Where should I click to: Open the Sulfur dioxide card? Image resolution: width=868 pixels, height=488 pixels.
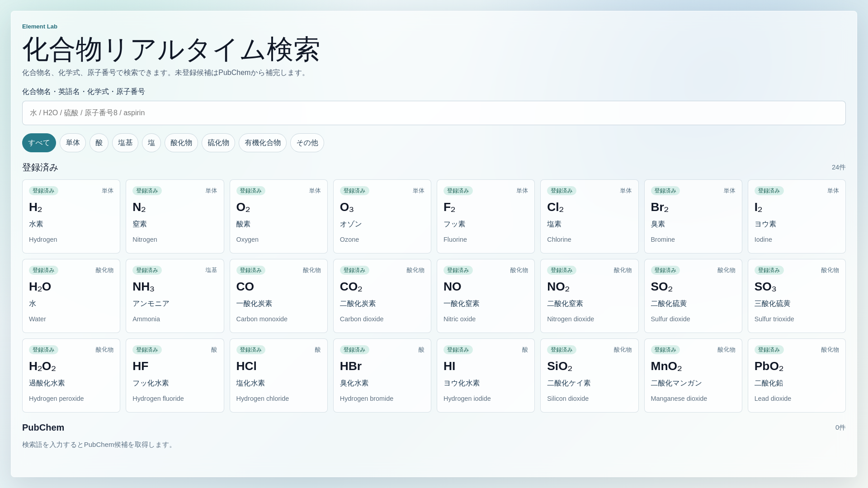[x=693, y=296]
